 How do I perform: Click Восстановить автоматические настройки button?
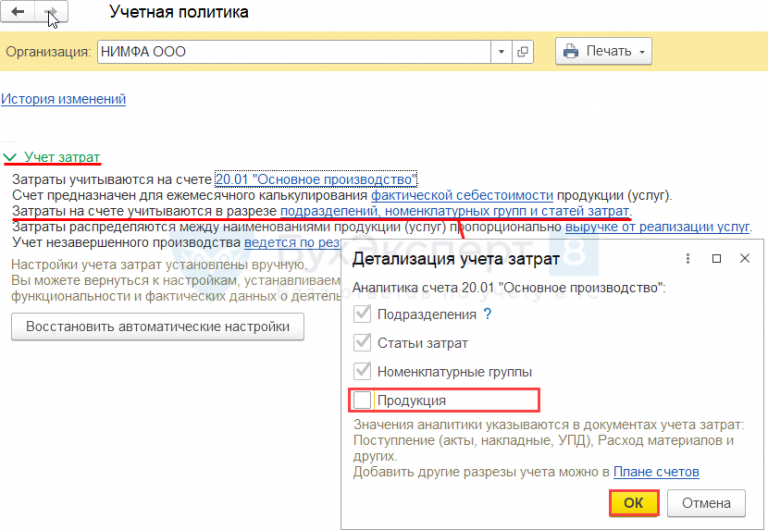pos(157,327)
